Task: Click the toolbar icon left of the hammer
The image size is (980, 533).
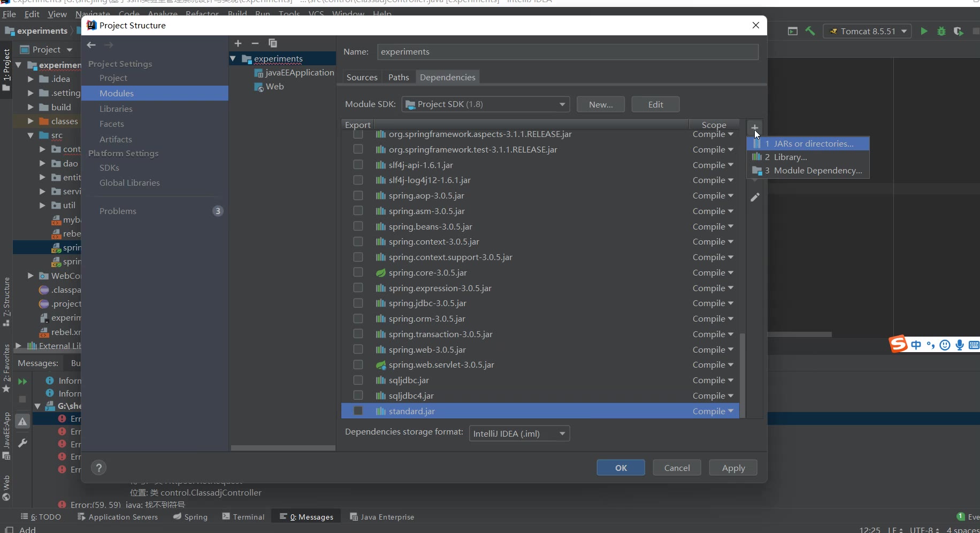Action: point(793,31)
